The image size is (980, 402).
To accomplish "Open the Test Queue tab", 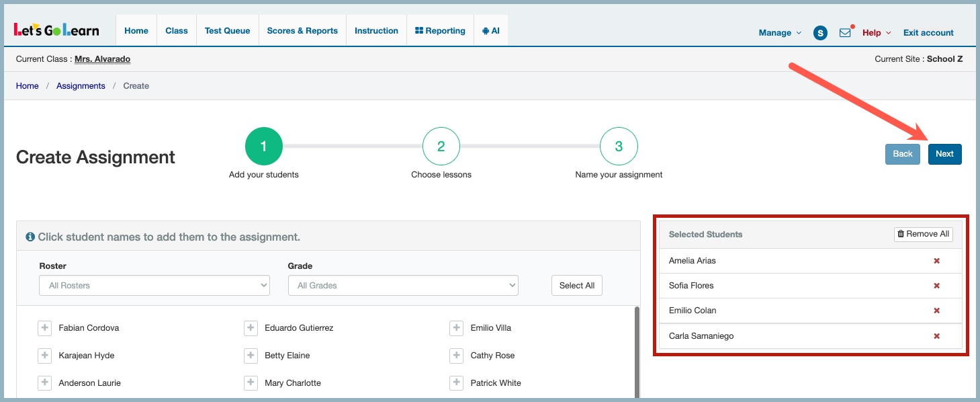I will click(x=227, y=31).
